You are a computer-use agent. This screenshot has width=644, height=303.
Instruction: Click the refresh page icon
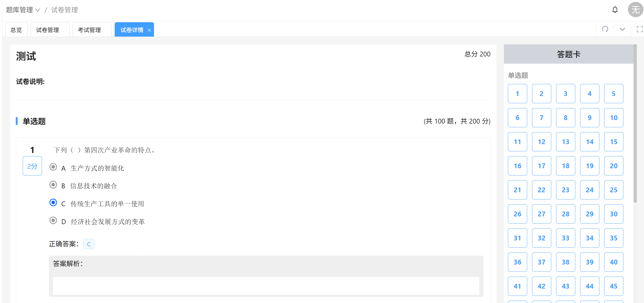pyautogui.click(x=605, y=29)
